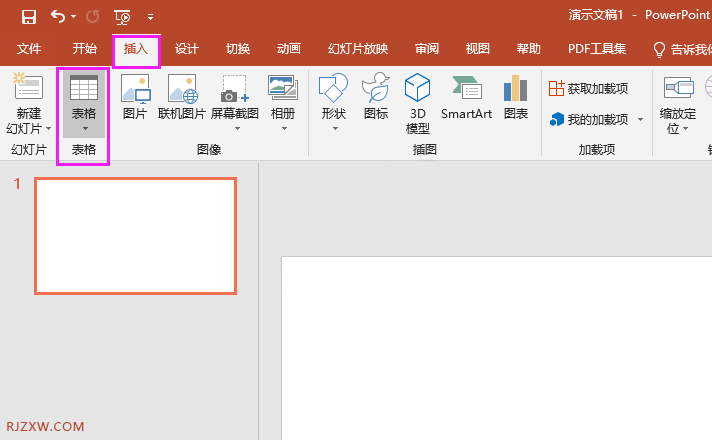The width and height of the screenshot is (712, 440).
Task: Open the 文件 menu
Action: point(29,49)
